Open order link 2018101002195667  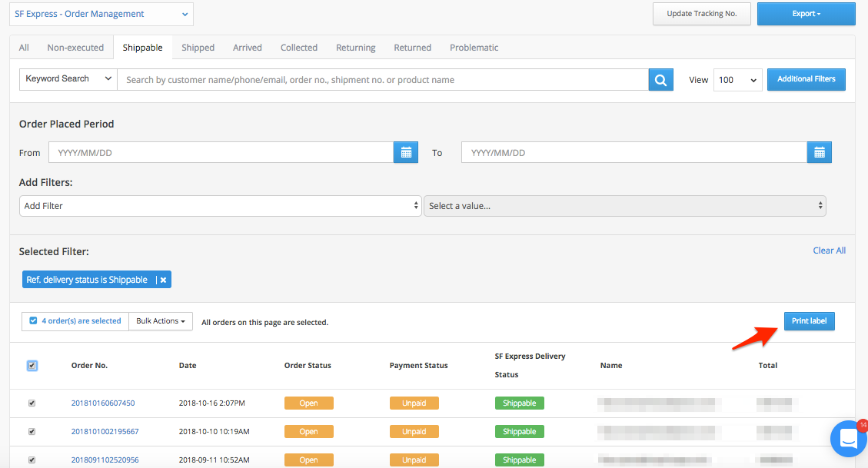105,431
